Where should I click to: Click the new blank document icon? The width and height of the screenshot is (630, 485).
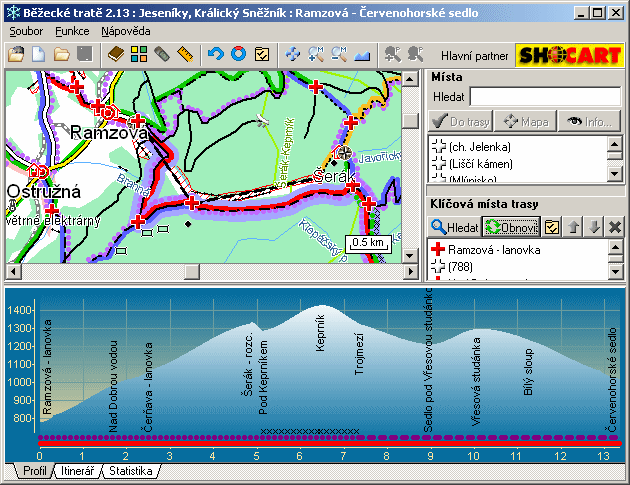click(x=39, y=54)
